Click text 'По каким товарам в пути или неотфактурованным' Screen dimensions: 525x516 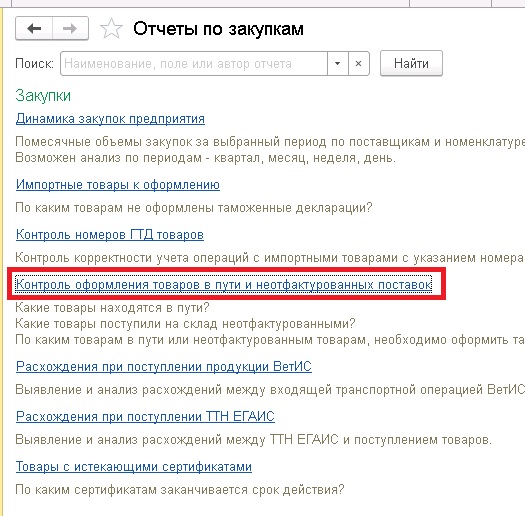164,340
